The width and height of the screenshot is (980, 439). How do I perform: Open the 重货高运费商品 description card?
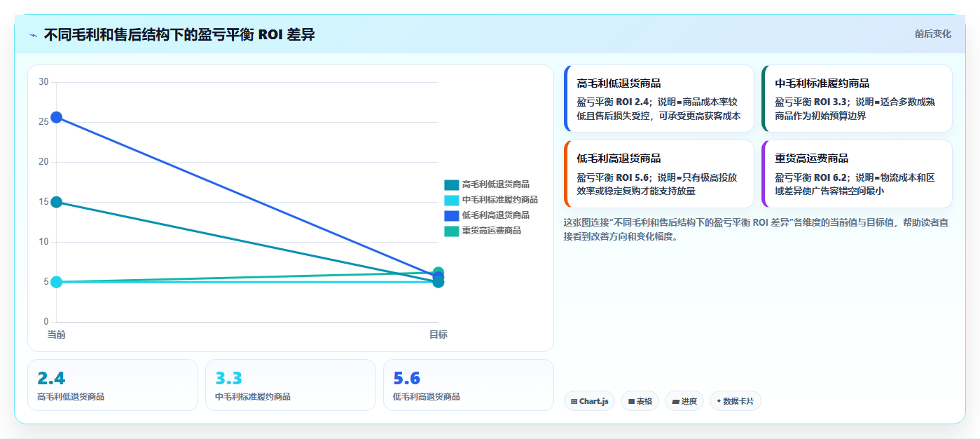click(x=857, y=174)
